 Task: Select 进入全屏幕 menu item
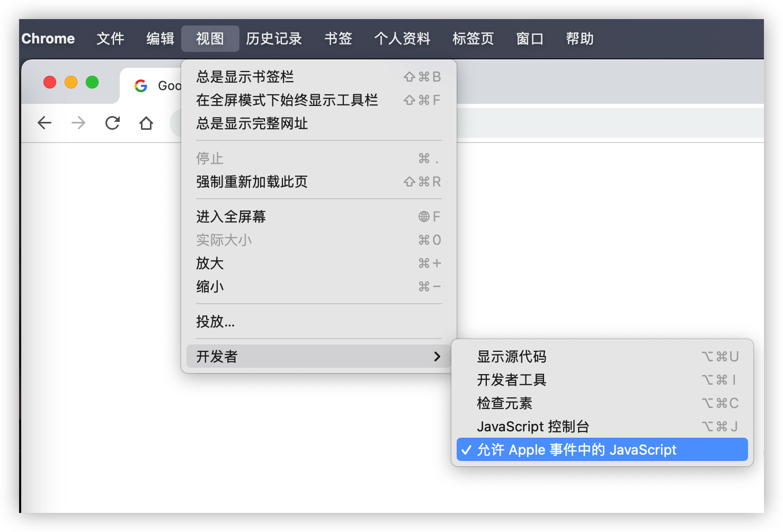click(318, 217)
